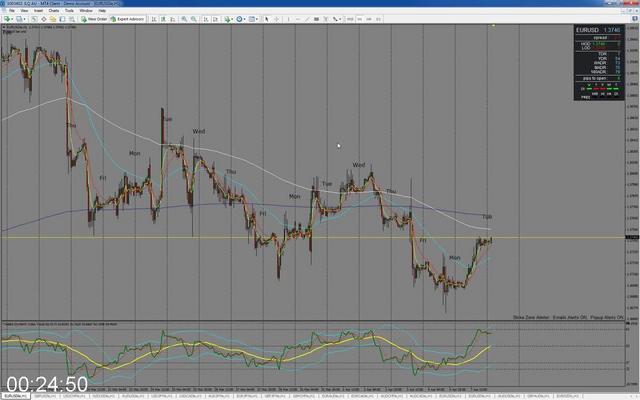This screenshot has height=400, width=640.
Task: Select the active EURUSDk,H1 chart tab
Action: tap(16, 396)
